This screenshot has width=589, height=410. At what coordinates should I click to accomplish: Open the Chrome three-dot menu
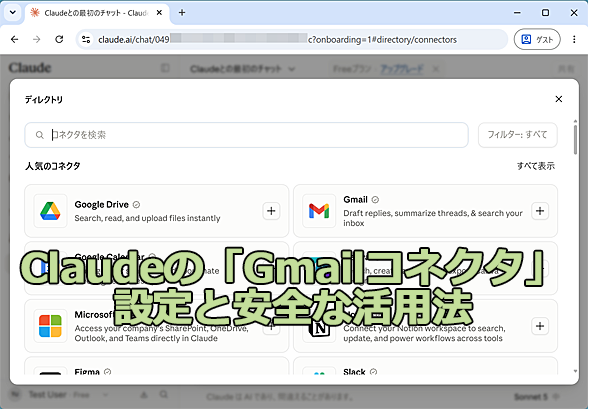point(574,39)
